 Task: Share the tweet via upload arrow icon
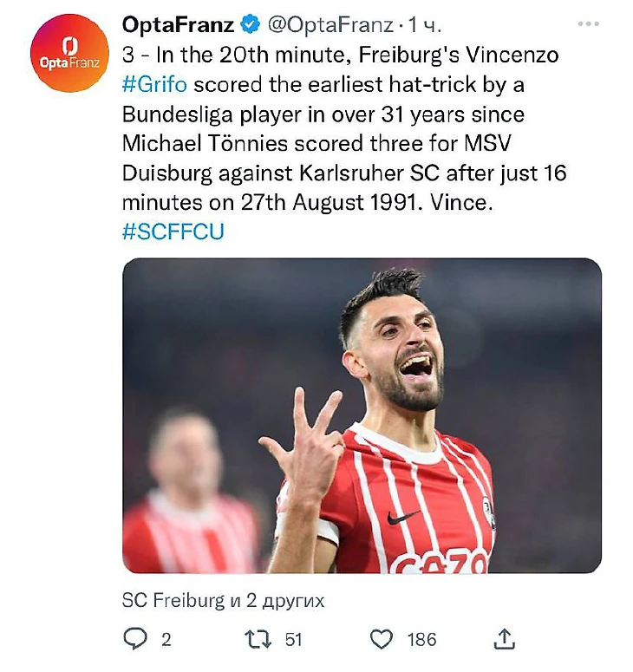[x=504, y=639]
